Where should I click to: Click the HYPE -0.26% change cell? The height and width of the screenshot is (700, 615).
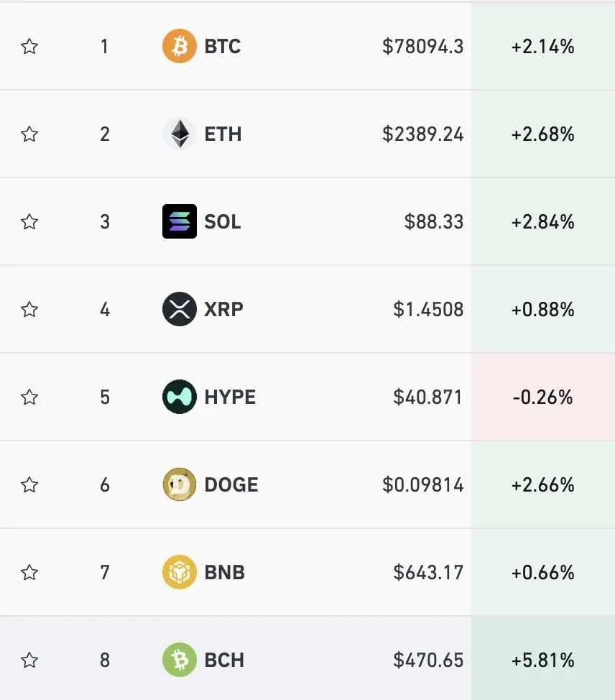543,397
